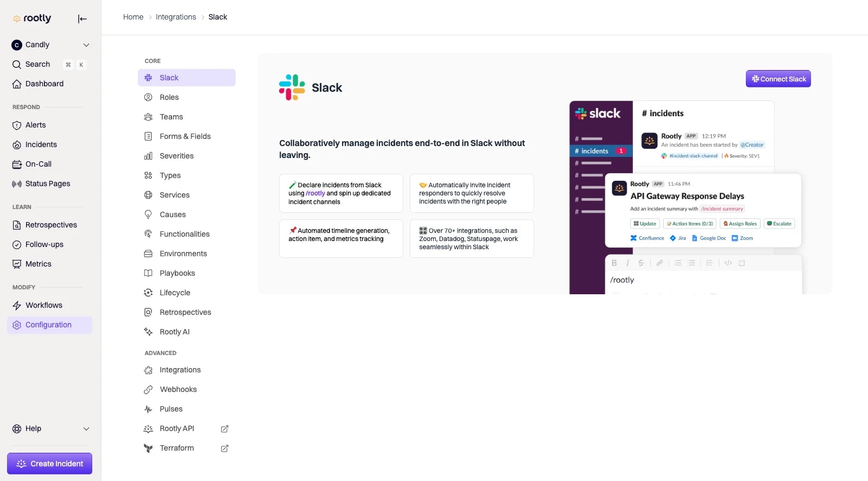The width and height of the screenshot is (868, 481).
Task: Click the rootly logo
Action: pyautogui.click(x=32, y=18)
